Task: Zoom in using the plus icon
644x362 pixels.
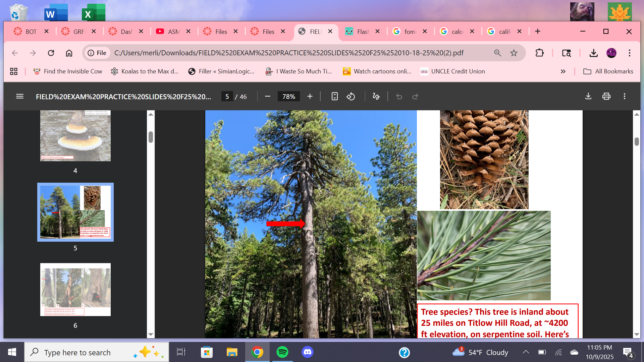Action: tap(310, 97)
